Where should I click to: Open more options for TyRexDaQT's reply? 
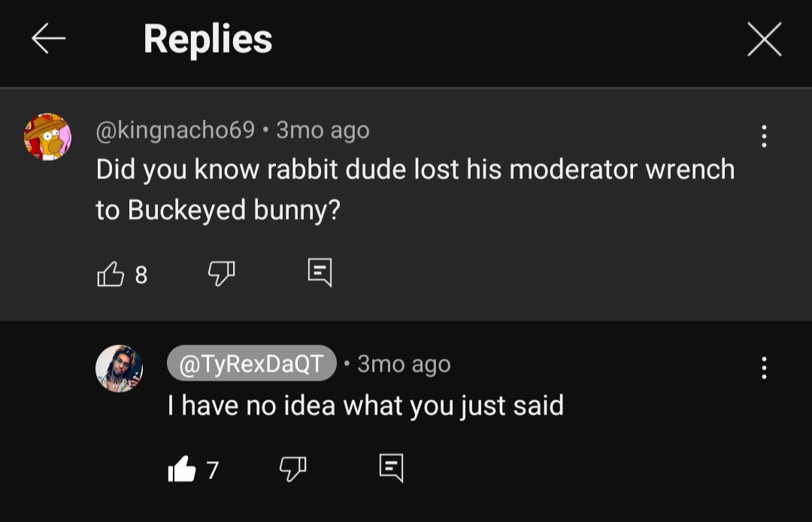pyautogui.click(x=764, y=368)
